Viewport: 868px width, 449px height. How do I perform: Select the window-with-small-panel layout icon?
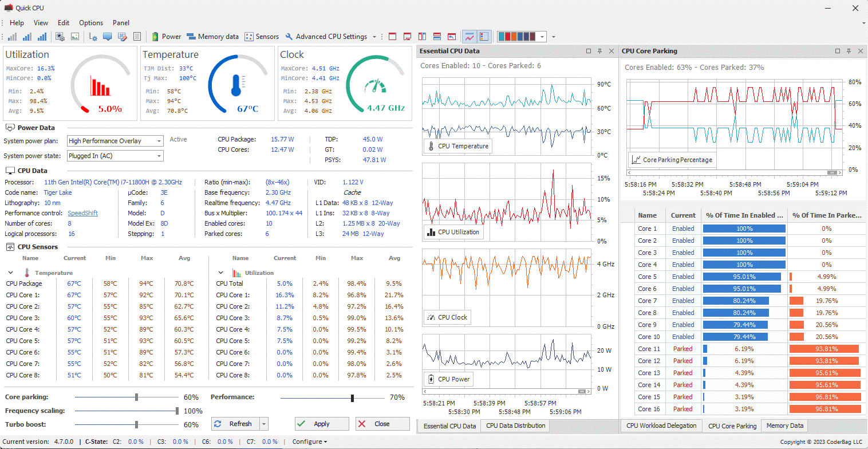pos(408,37)
